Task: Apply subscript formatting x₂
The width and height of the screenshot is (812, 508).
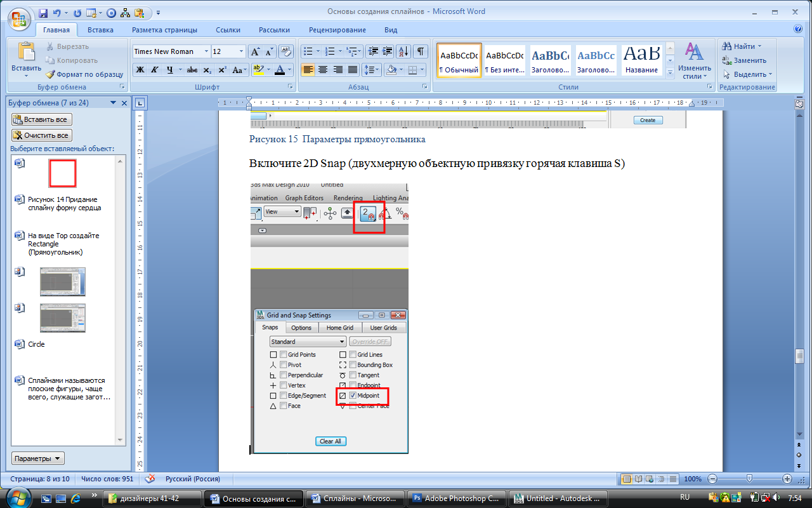Action: (x=207, y=70)
